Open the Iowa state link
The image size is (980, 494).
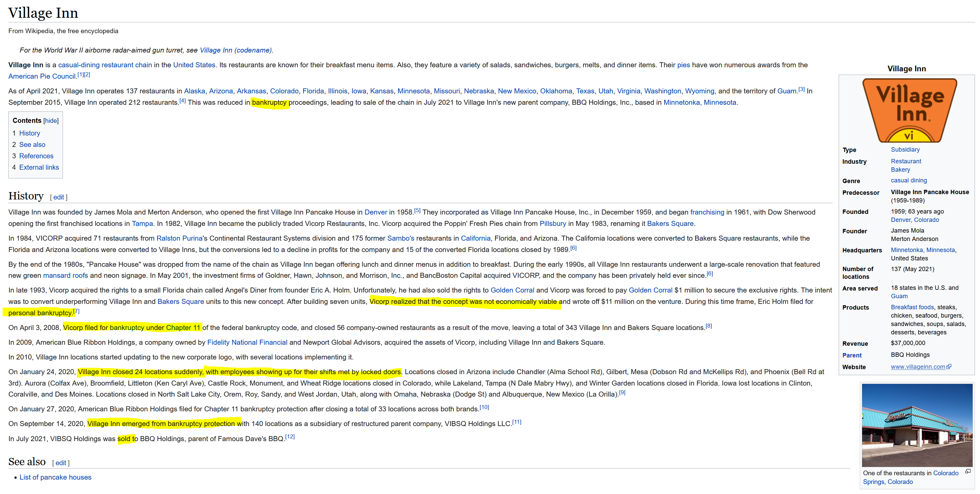point(359,91)
